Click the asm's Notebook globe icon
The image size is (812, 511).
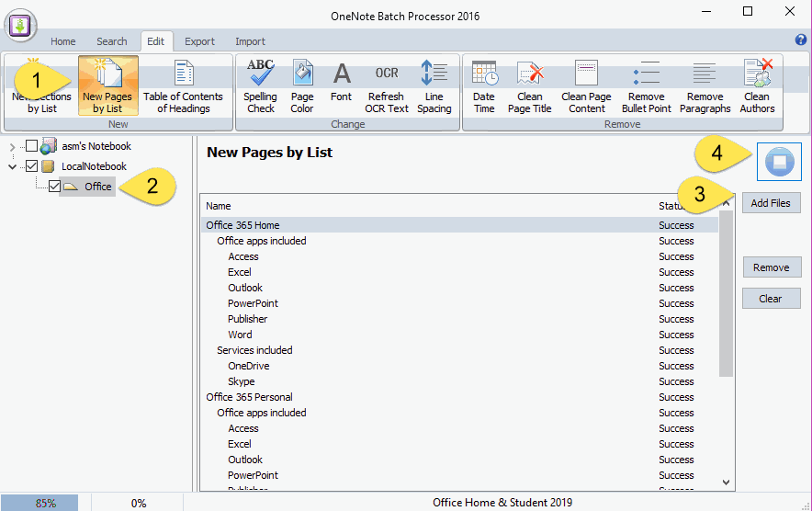tap(48, 146)
